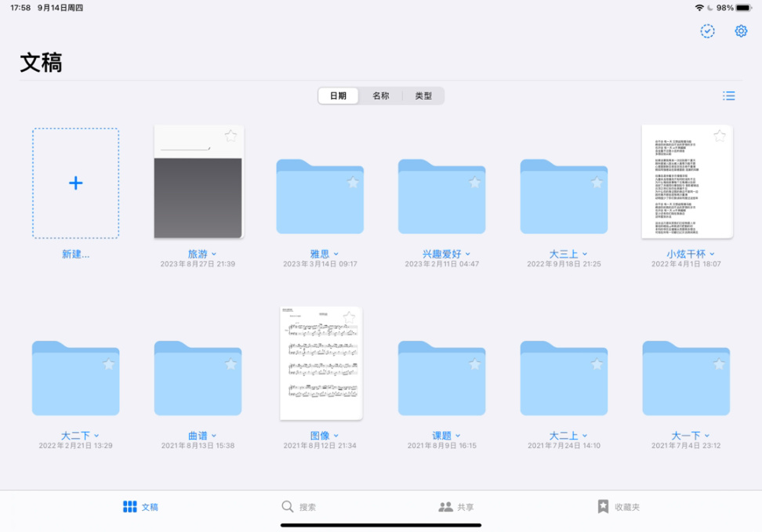Toggle favorite star on 旅游 notebook
Viewport: 762px width, 532px height.
tap(230, 136)
